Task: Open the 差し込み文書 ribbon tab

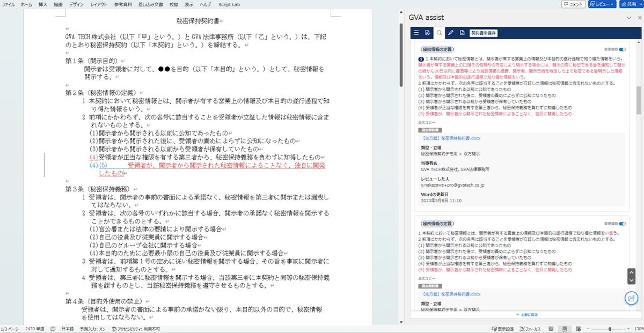Action: [x=150, y=4]
